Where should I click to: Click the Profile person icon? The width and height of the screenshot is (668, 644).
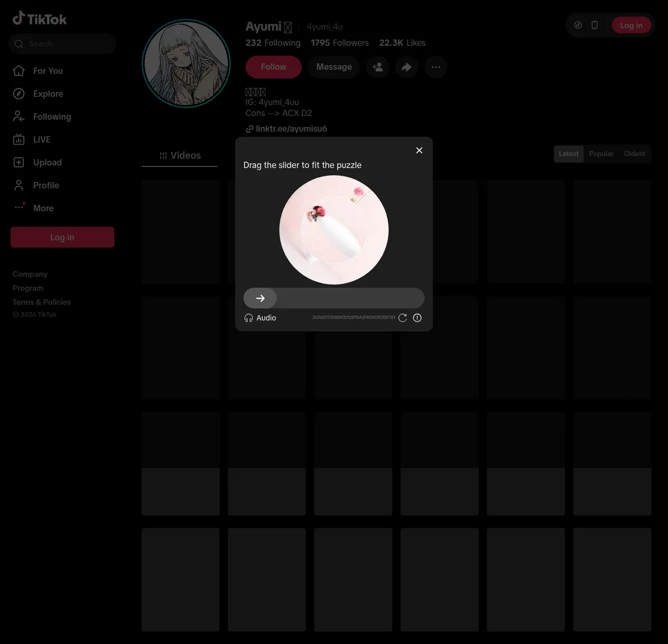tap(19, 185)
